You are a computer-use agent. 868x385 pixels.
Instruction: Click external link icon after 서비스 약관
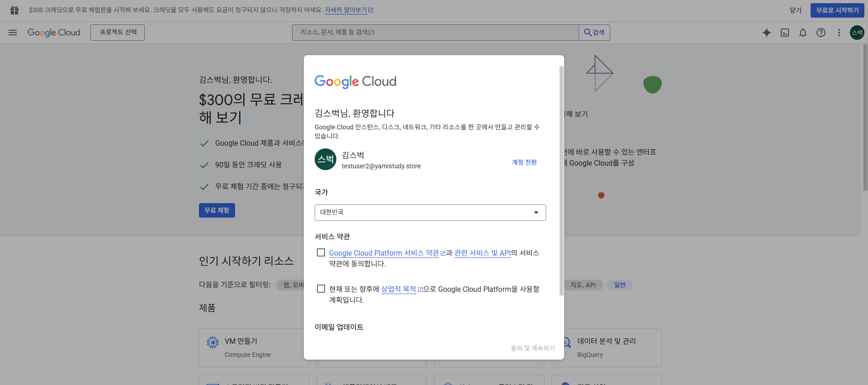(x=443, y=253)
